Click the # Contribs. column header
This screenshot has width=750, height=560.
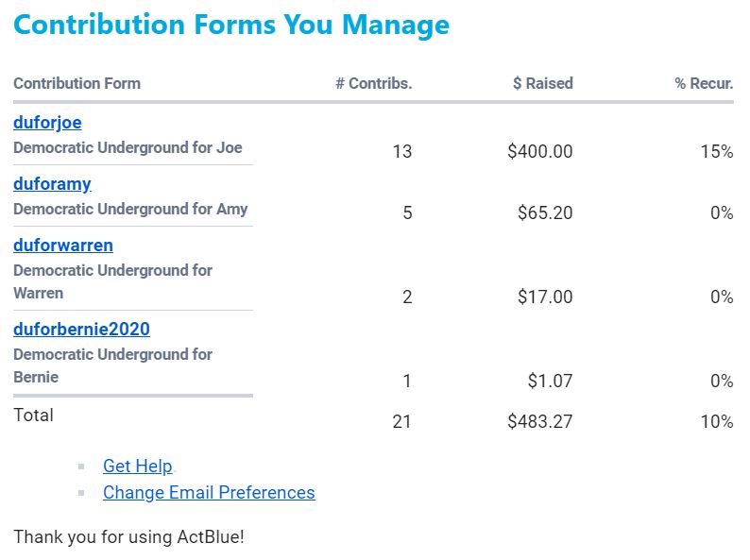[x=374, y=83]
